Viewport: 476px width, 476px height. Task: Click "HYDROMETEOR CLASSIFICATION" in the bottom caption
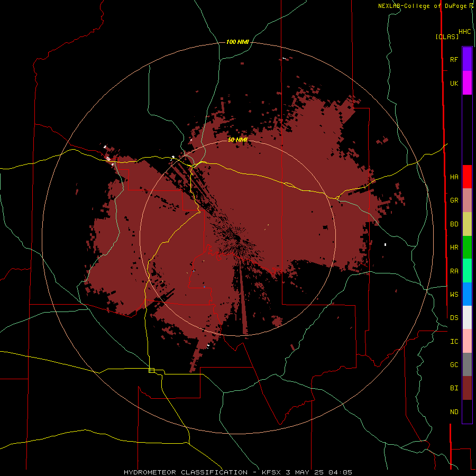(186, 472)
